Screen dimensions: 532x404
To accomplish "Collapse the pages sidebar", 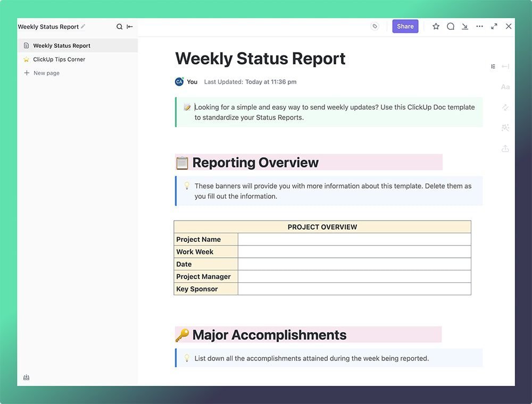I will click(x=129, y=26).
